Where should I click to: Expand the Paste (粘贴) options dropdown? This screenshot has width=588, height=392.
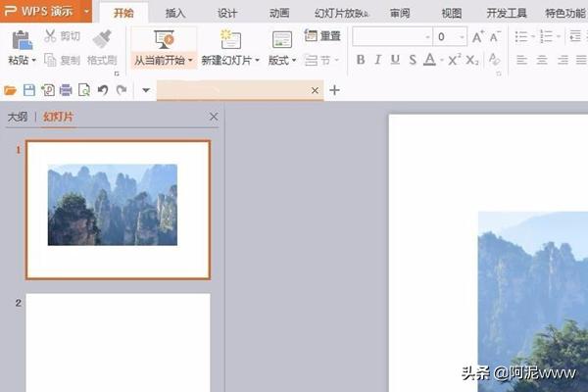click(33, 61)
